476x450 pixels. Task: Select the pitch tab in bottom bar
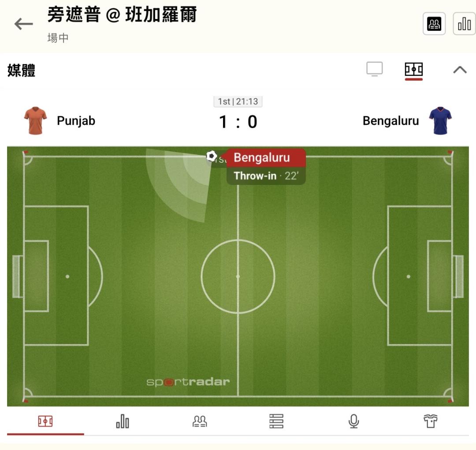tap(45, 421)
